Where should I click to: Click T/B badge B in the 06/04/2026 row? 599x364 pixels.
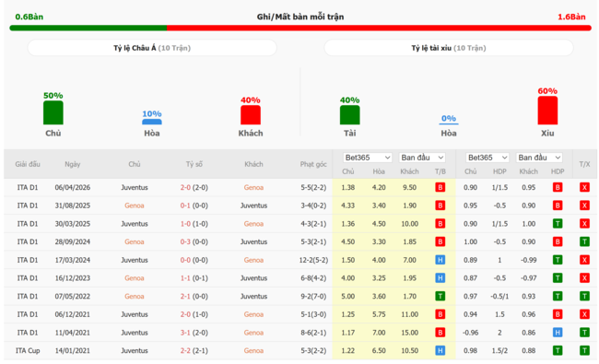pyautogui.click(x=440, y=188)
